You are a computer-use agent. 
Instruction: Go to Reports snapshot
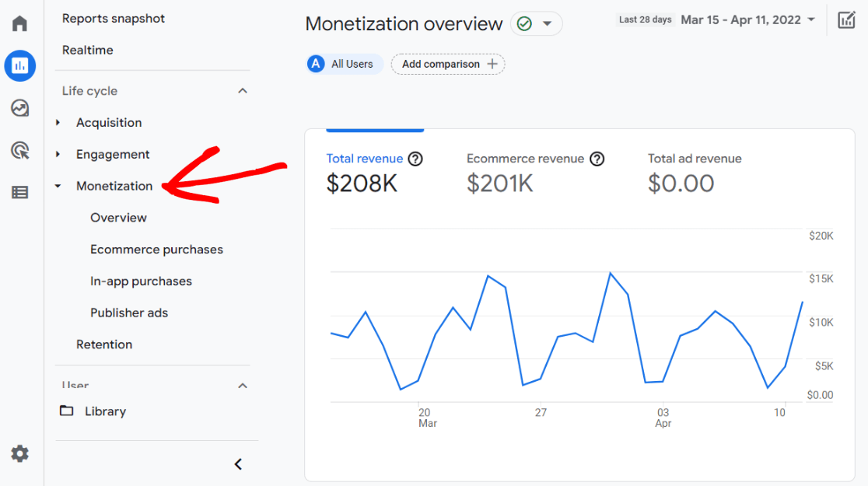(x=113, y=18)
